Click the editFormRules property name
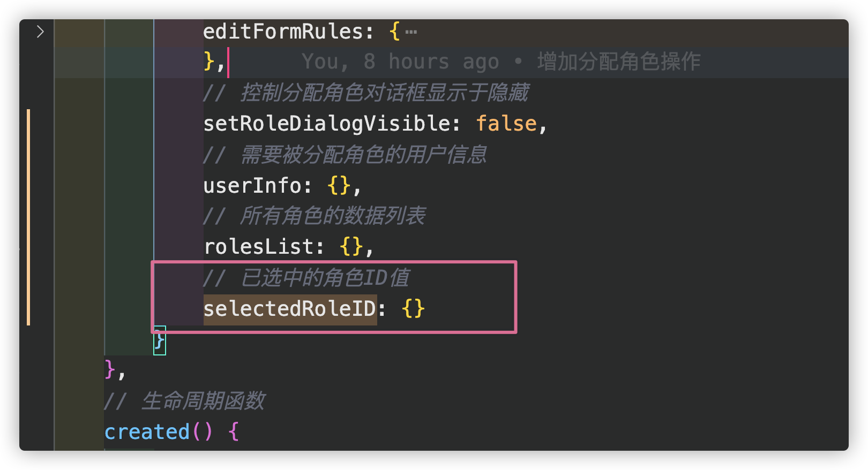The width and height of the screenshot is (868, 470). tap(283, 32)
